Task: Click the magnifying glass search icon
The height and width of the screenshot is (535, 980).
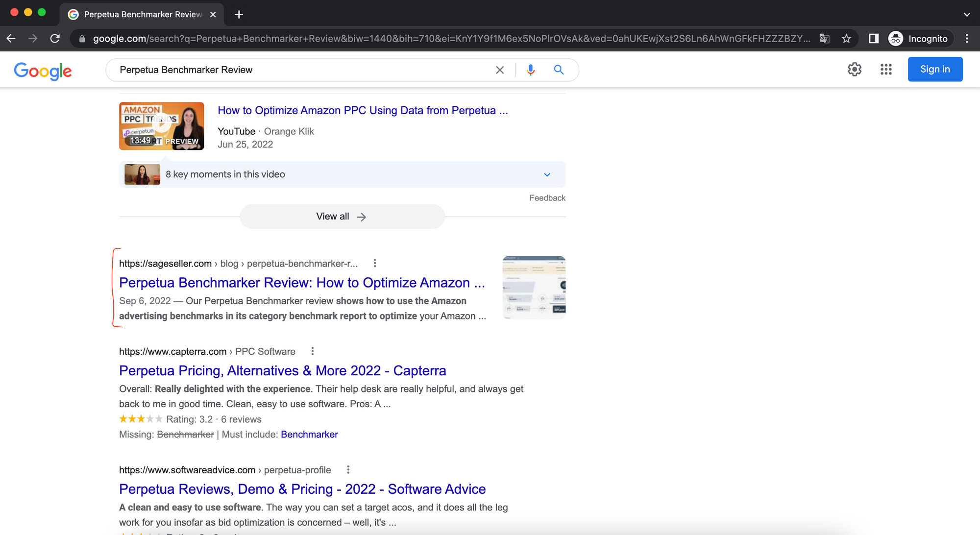Action: tap(559, 70)
